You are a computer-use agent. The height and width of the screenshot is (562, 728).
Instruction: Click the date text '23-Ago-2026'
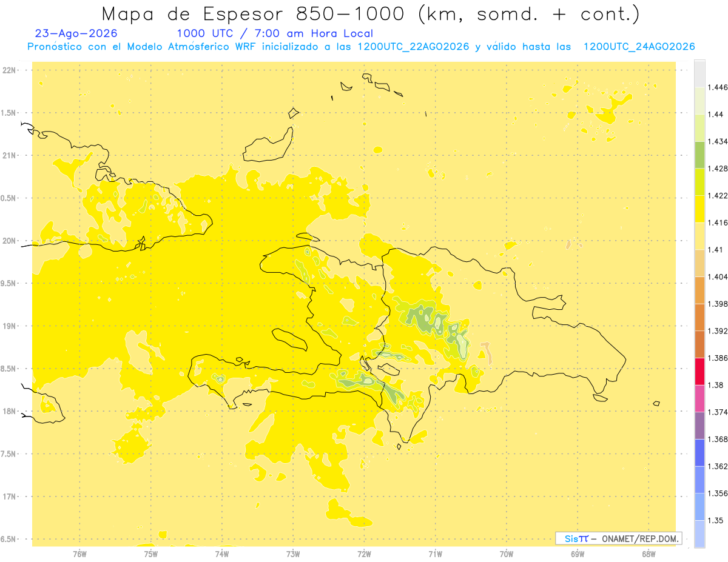[x=76, y=34]
